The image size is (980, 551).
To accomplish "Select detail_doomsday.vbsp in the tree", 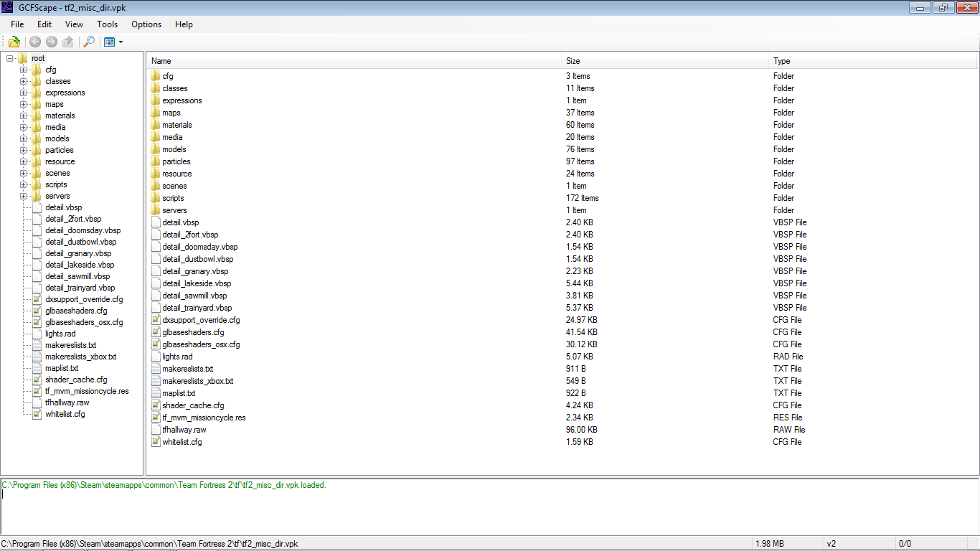I will coord(83,230).
